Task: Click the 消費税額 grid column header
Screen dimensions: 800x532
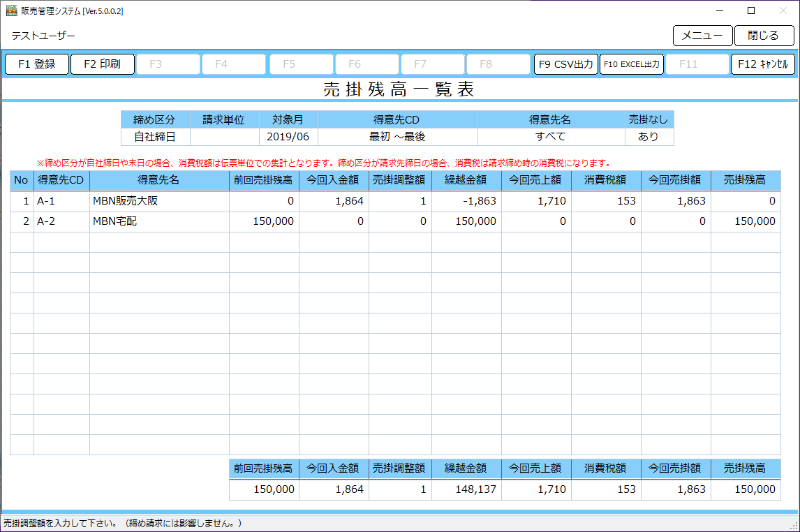Action: pyautogui.click(x=606, y=180)
